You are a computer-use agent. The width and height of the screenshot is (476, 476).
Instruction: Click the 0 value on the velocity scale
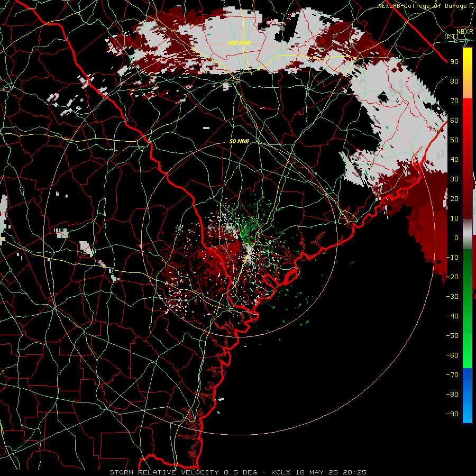[456, 238]
